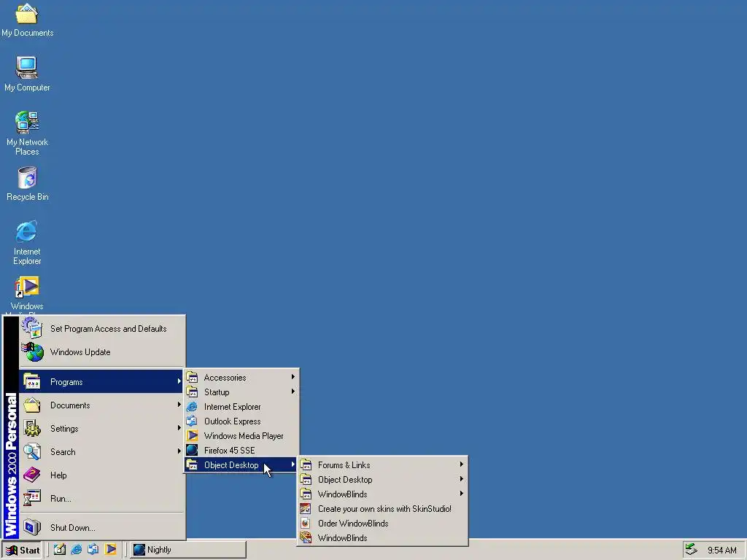Viewport: 747px width, 560px height.
Task: Choose Run... from Start menu
Action: click(101, 499)
